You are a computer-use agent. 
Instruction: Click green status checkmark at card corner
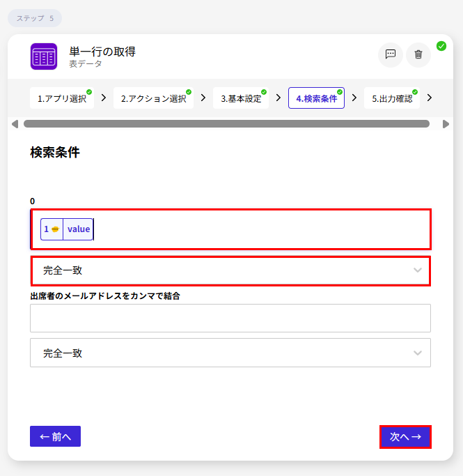[441, 46]
